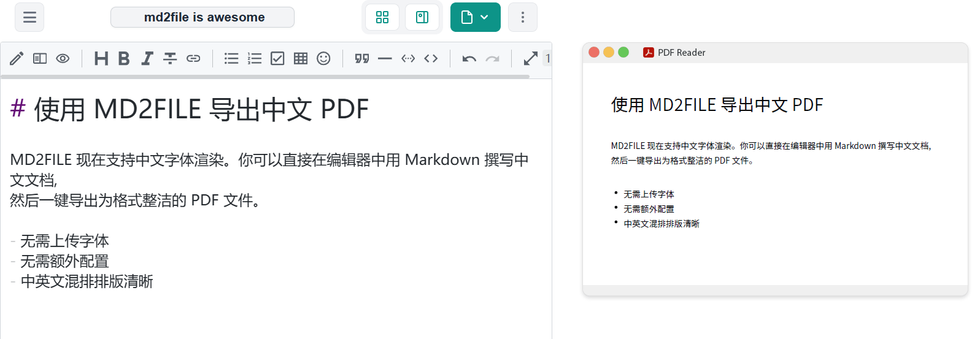Click list item 中英文混排排版清晰 in editor

pyautogui.click(x=87, y=281)
